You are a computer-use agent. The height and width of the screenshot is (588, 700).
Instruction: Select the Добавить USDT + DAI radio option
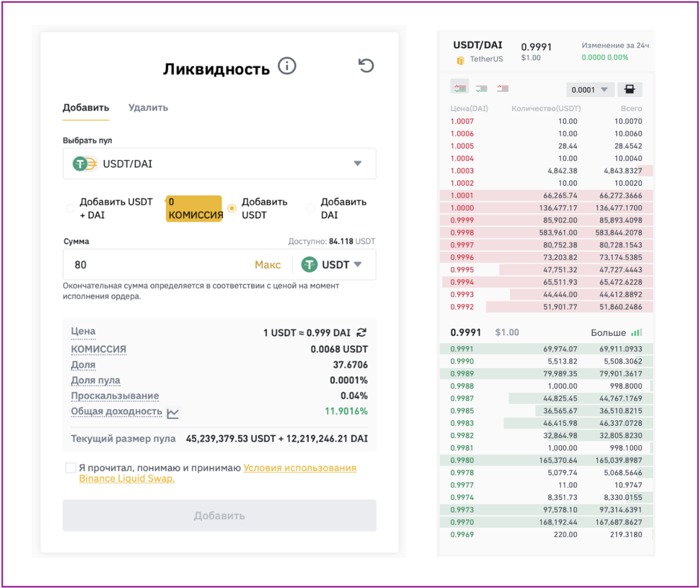pos(70,208)
